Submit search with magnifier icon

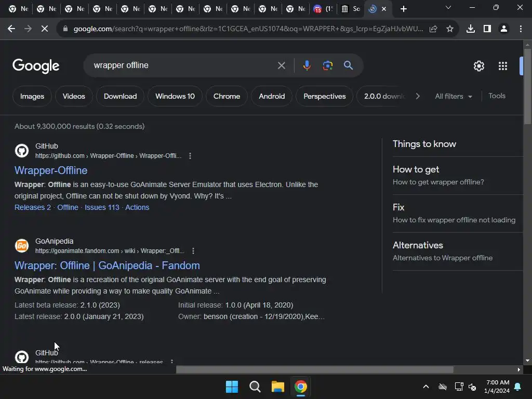tap(348, 65)
